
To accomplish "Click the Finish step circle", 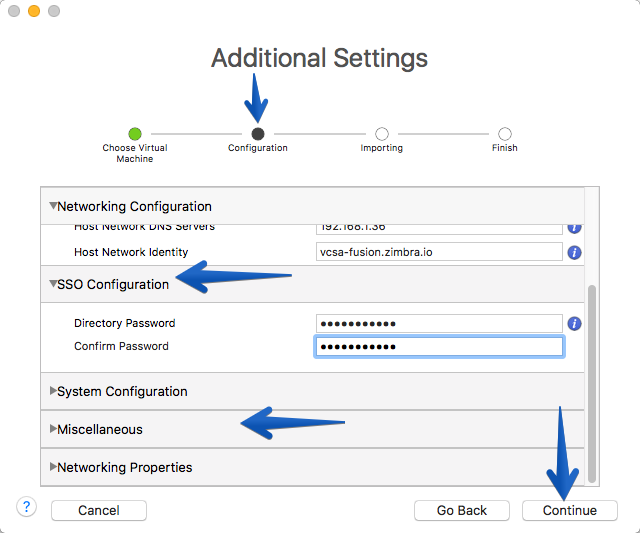I will [x=504, y=133].
